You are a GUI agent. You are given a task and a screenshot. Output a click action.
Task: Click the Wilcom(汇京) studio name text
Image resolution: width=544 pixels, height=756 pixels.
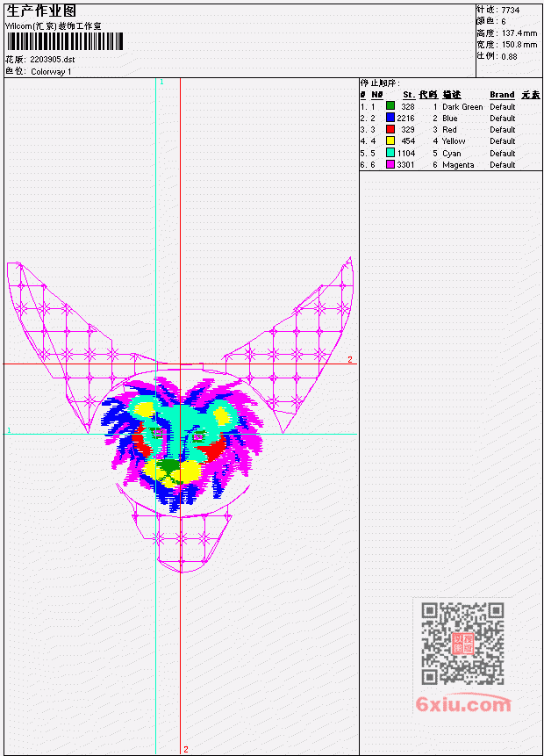point(53,26)
